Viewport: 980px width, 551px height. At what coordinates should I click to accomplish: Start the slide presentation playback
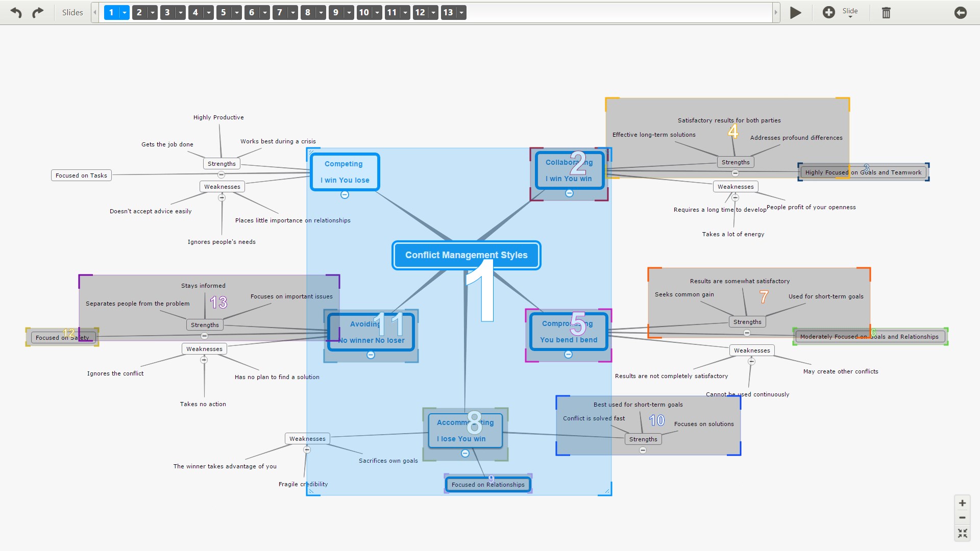(x=795, y=12)
